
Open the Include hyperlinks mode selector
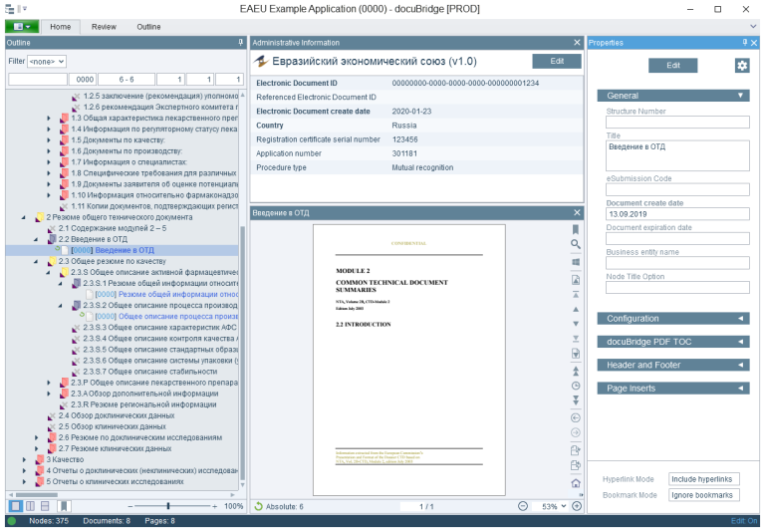703,479
